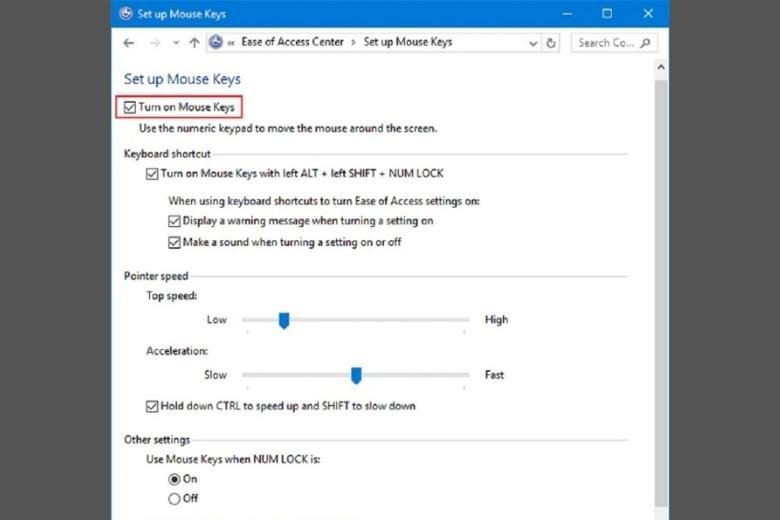Click the Refresh button beside address bar

click(x=551, y=43)
